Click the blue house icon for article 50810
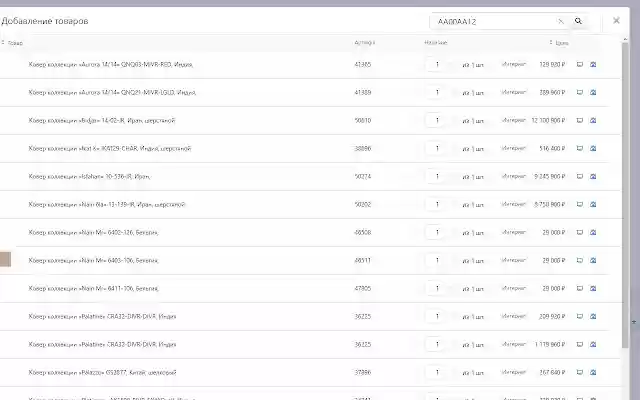 pyautogui.click(x=593, y=120)
